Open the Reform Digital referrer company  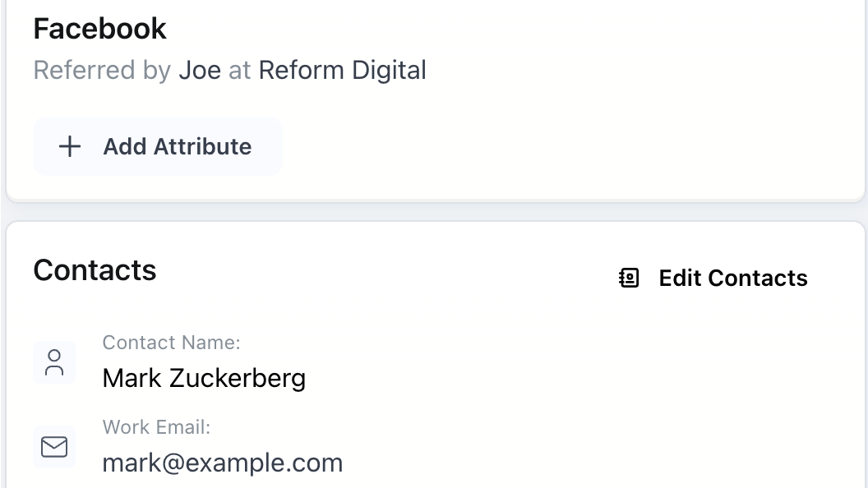click(x=342, y=71)
